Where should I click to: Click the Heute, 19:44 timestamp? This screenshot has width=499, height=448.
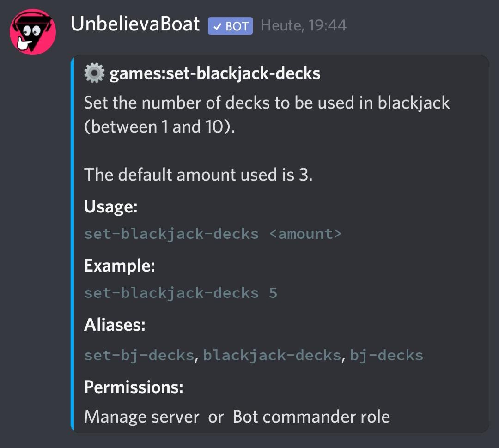303,25
